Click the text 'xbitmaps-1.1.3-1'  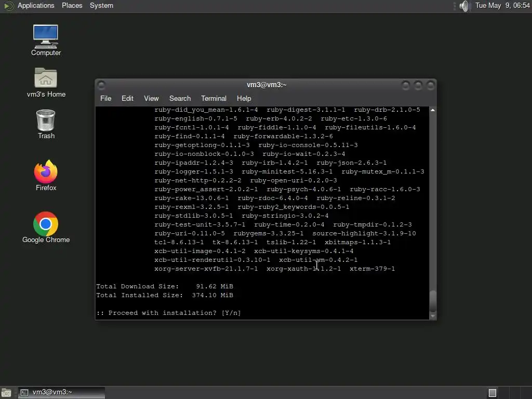(x=357, y=242)
